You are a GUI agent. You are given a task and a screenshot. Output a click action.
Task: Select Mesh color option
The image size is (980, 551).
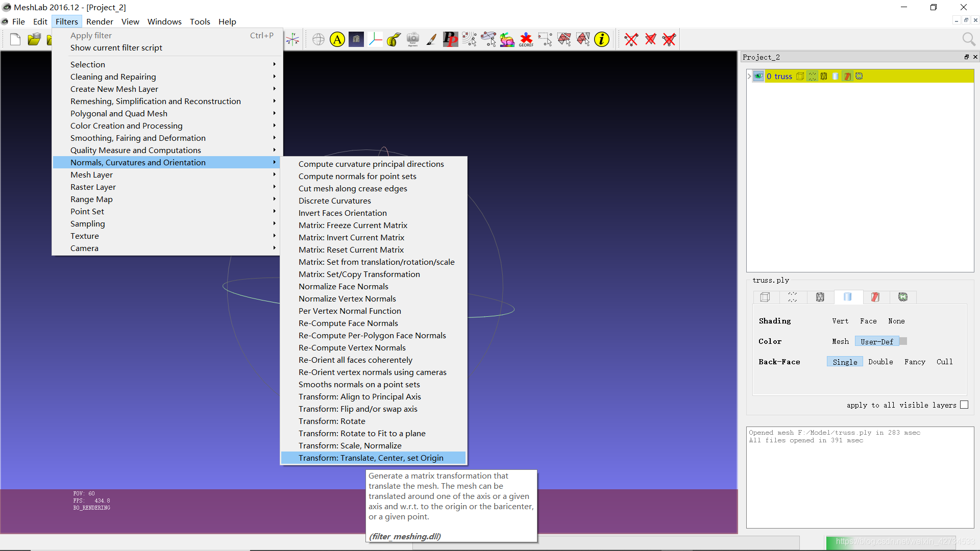(840, 341)
